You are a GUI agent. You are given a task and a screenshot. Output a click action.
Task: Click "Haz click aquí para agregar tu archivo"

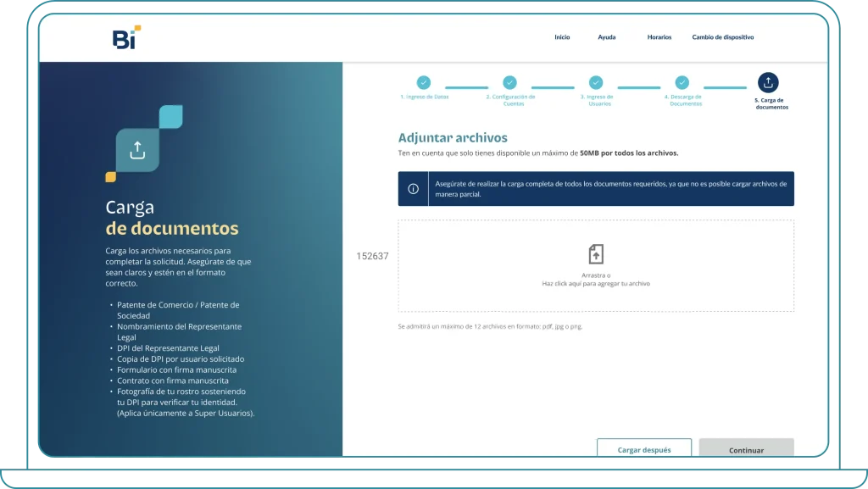(x=596, y=284)
